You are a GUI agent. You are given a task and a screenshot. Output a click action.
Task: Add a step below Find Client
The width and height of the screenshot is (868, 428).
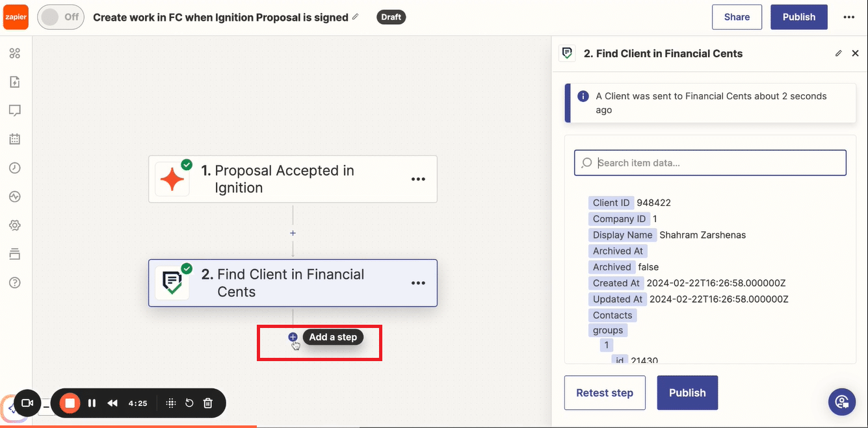coord(293,337)
